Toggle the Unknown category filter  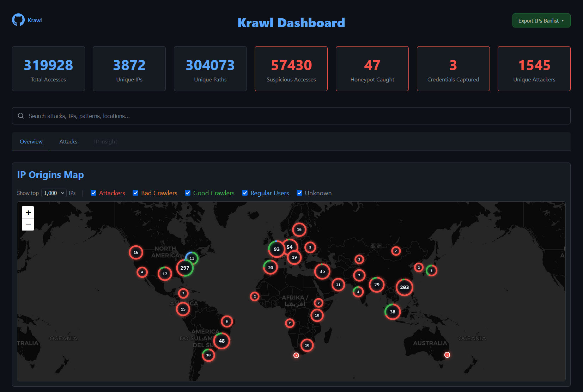299,193
